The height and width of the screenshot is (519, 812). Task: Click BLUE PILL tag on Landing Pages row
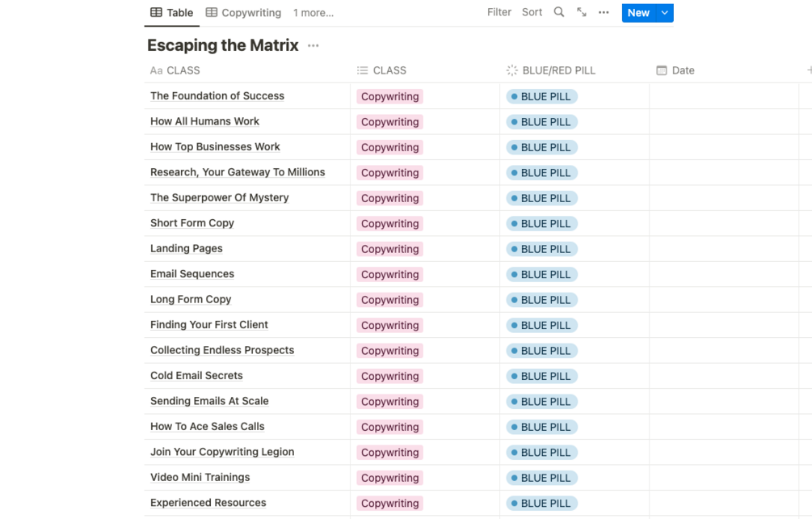541,249
